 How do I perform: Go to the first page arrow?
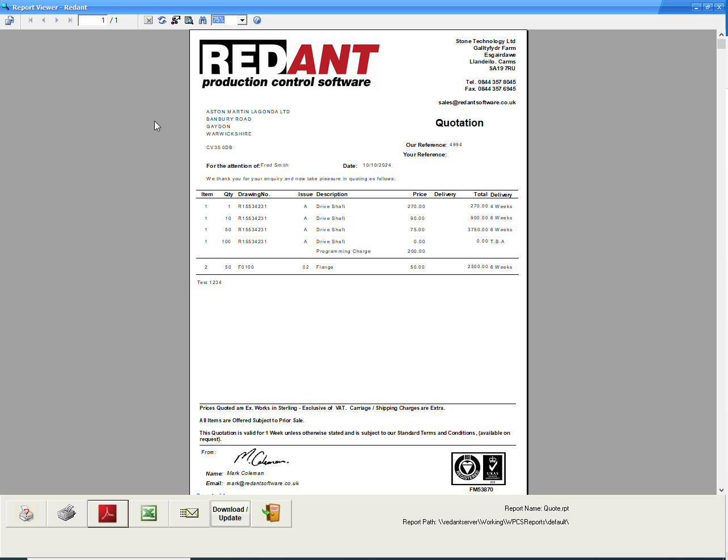(31, 20)
